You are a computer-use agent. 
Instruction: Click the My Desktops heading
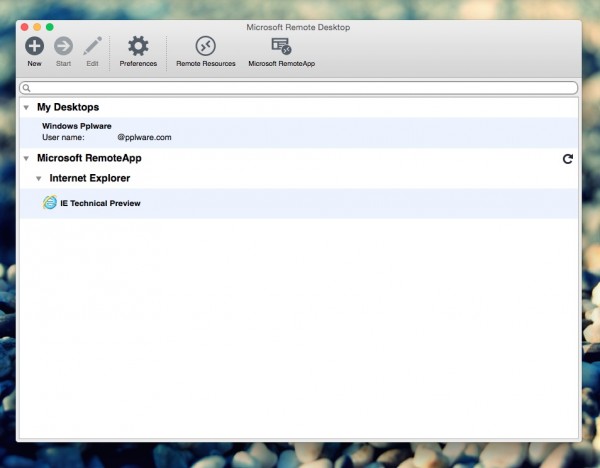coord(68,107)
